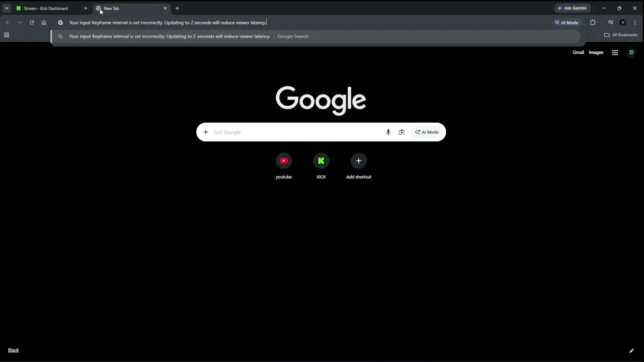Click the Black theme link

(13, 350)
